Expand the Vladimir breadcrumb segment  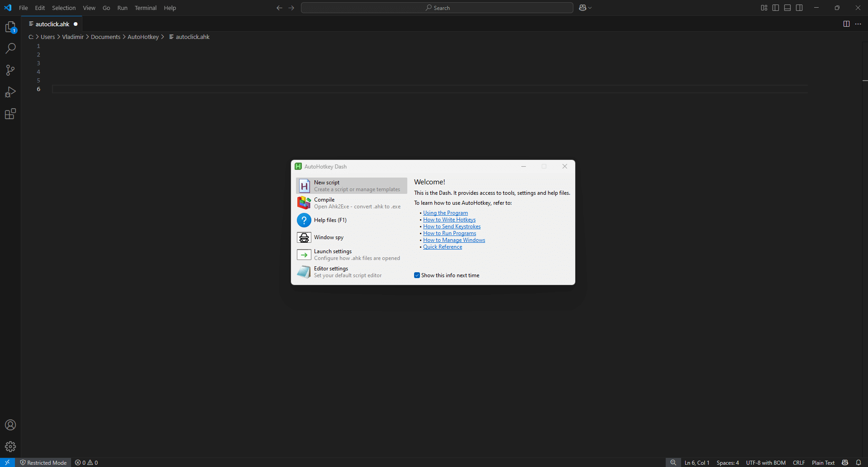point(73,37)
